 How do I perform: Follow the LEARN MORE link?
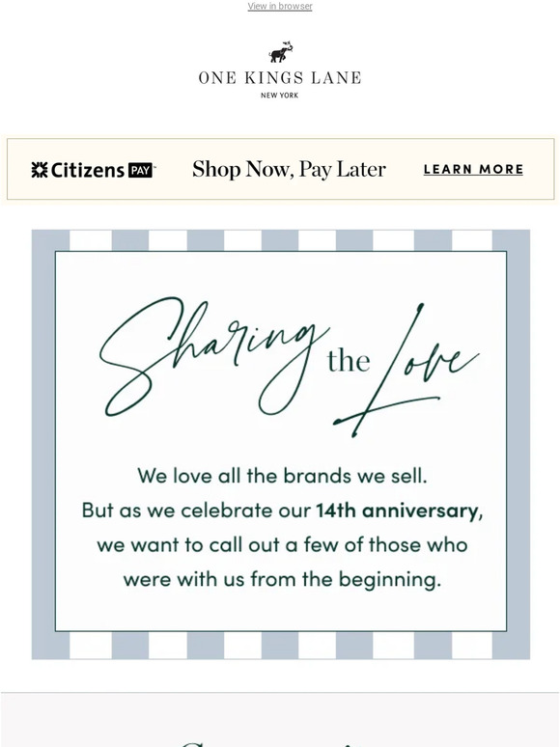(473, 169)
